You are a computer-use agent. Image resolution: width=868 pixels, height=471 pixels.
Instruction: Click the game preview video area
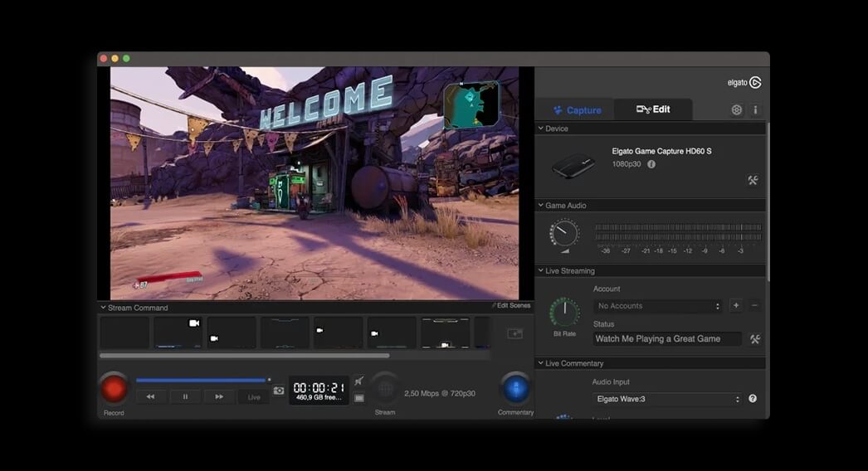(315, 183)
